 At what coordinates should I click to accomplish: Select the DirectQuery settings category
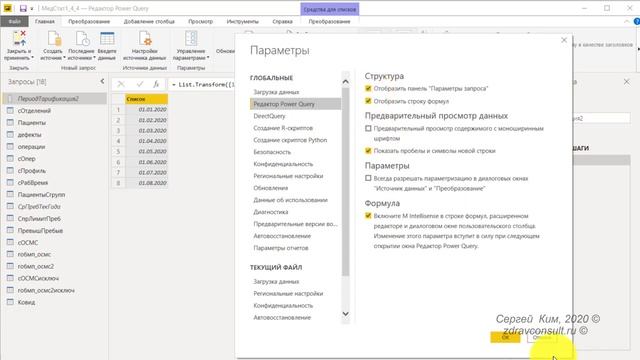tap(269, 116)
